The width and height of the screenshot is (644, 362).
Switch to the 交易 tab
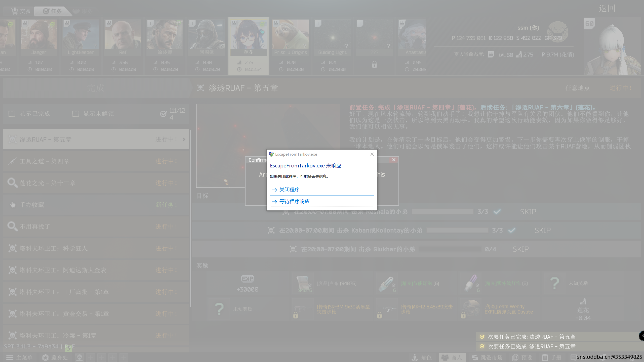(x=21, y=11)
